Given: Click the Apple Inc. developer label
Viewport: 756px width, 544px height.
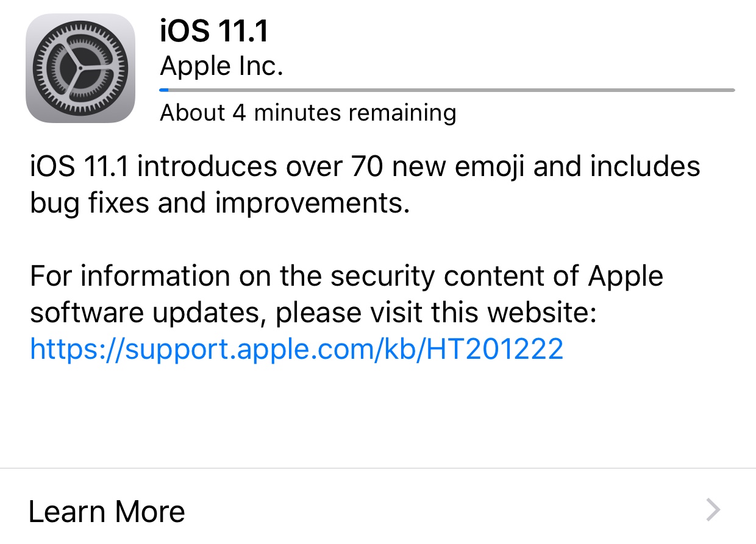Looking at the screenshot, I should coord(221,66).
